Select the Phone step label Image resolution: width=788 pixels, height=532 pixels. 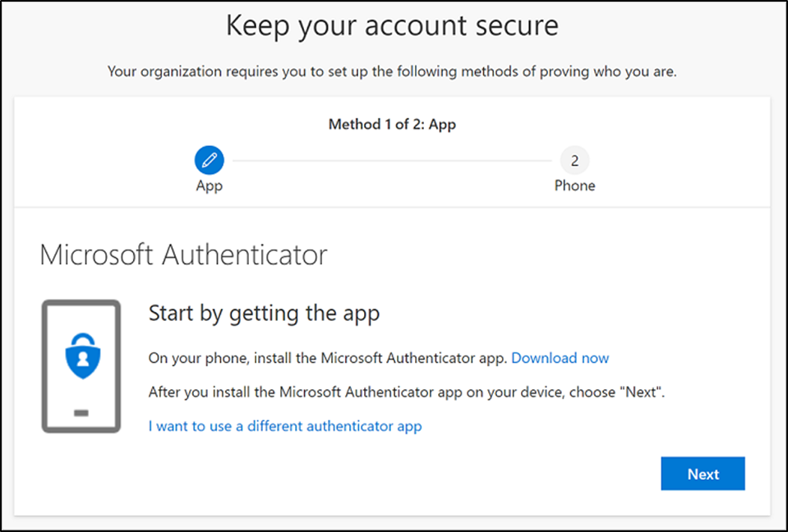(x=574, y=186)
